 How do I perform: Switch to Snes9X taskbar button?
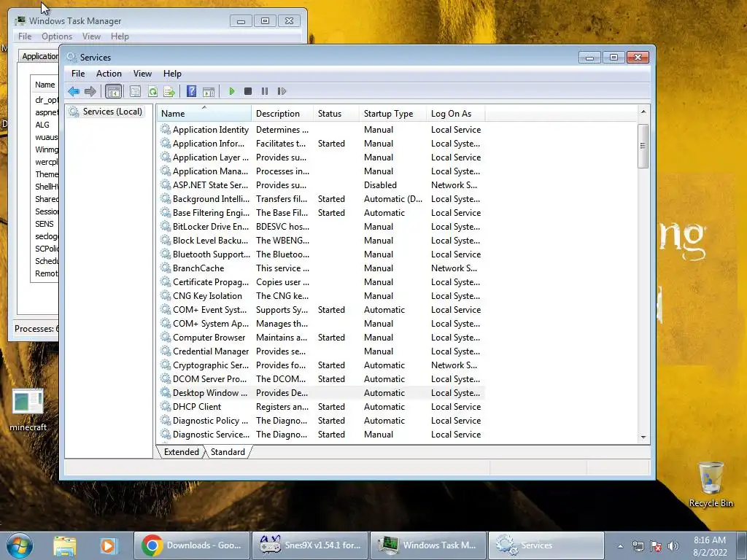coord(309,545)
